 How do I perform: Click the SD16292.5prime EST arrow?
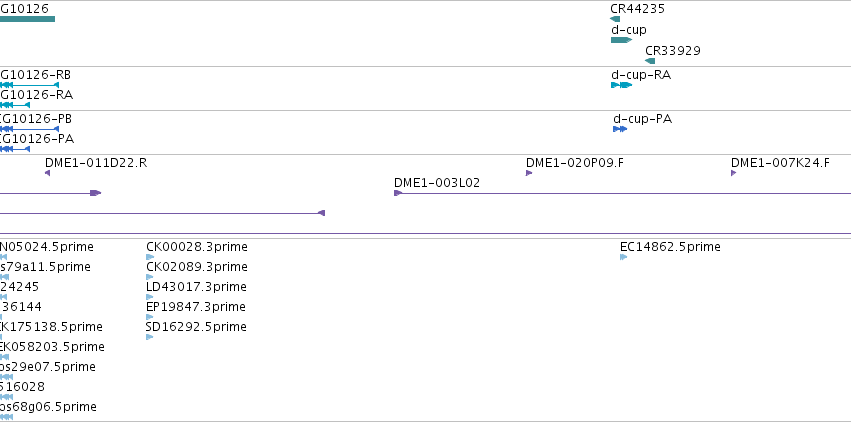point(150,337)
